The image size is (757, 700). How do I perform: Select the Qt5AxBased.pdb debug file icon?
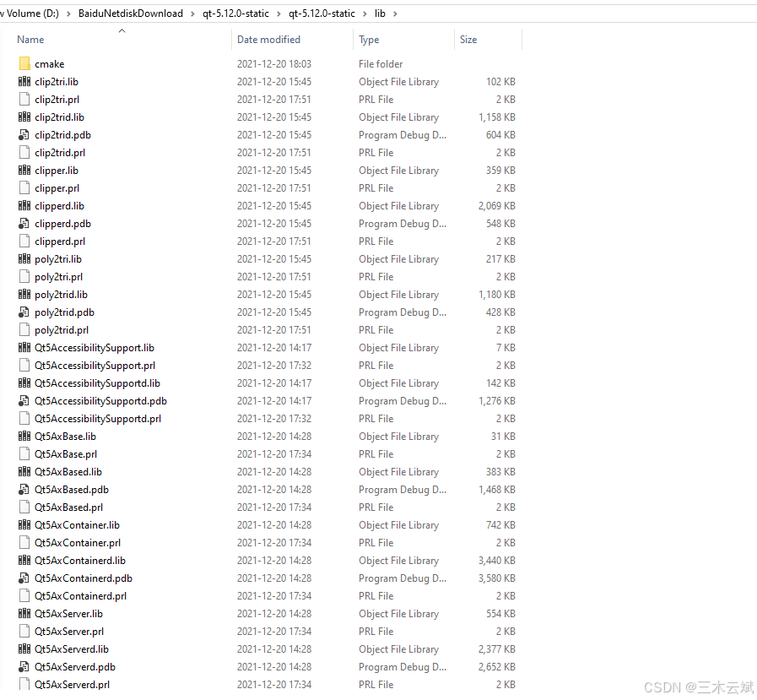coord(24,490)
